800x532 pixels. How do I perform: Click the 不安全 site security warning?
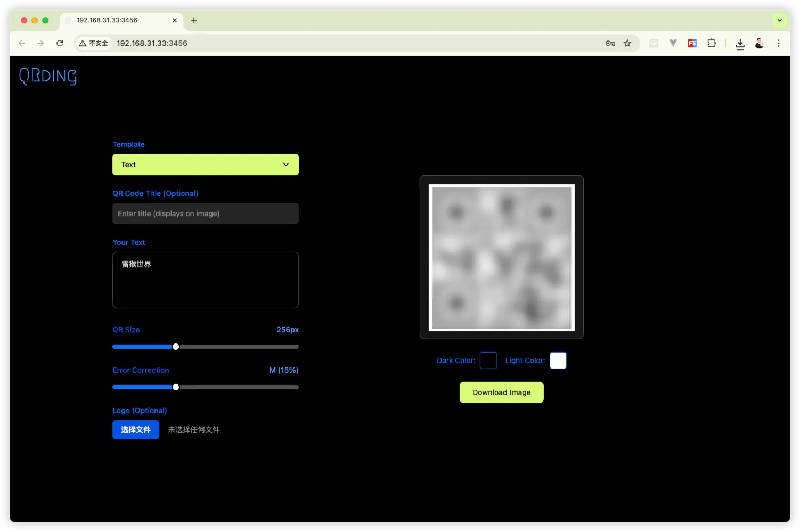[94, 43]
